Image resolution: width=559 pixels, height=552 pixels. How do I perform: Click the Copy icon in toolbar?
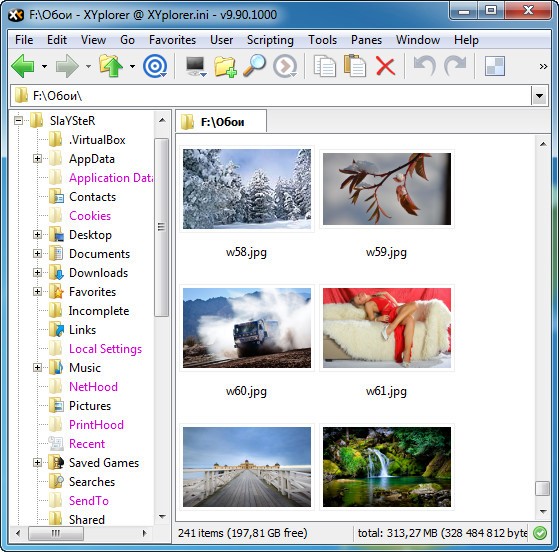tap(324, 66)
